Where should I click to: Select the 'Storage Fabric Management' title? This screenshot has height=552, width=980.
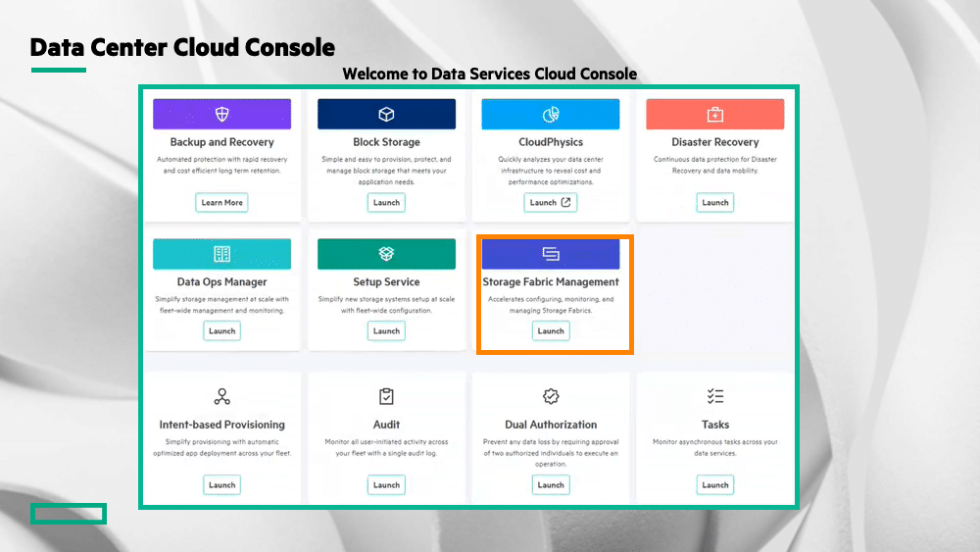(551, 282)
